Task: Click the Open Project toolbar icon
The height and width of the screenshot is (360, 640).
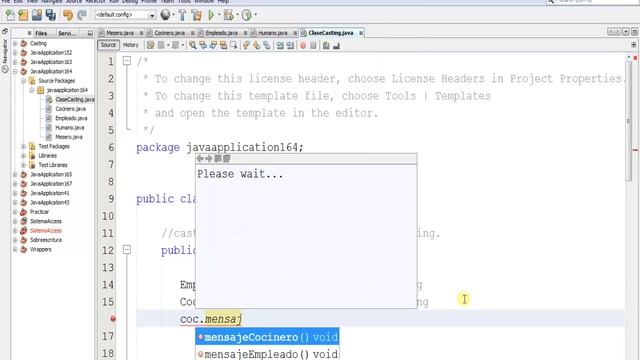Action: (x=37, y=15)
